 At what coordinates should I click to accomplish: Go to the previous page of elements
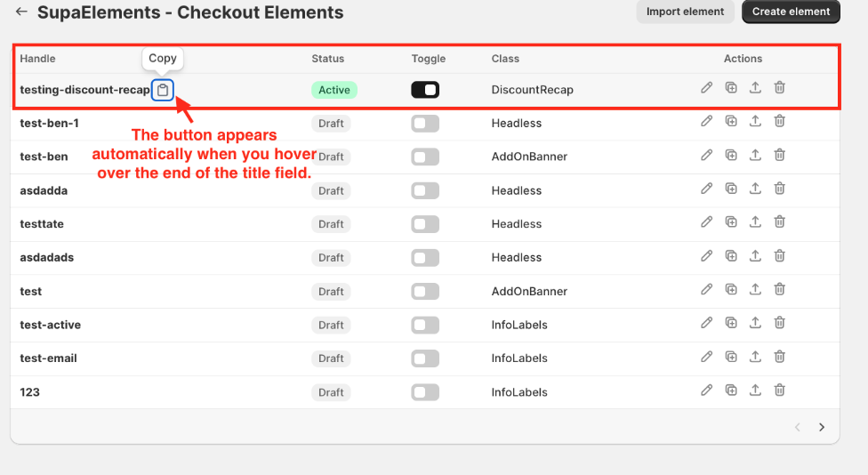[x=798, y=428]
